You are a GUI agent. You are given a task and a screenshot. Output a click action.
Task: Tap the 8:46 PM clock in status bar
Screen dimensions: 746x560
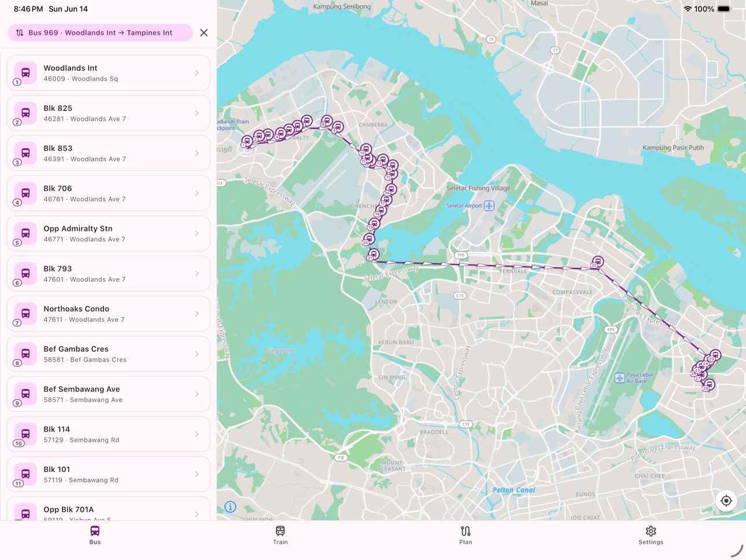pyautogui.click(x=28, y=9)
